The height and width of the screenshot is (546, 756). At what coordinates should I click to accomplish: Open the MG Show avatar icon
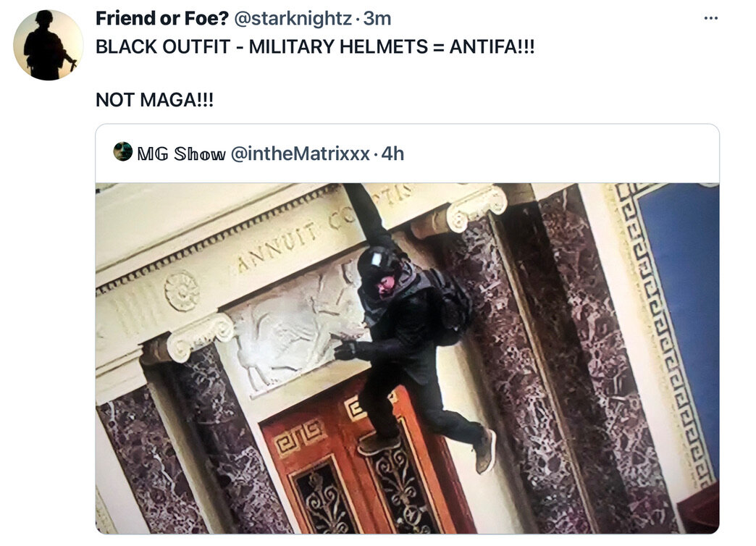click(x=123, y=151)
